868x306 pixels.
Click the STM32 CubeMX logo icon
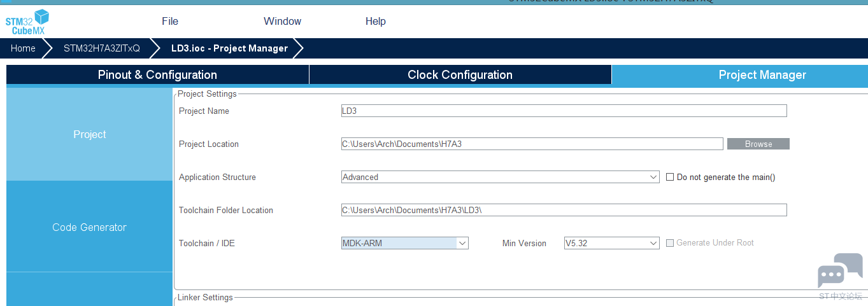(27, 22)
